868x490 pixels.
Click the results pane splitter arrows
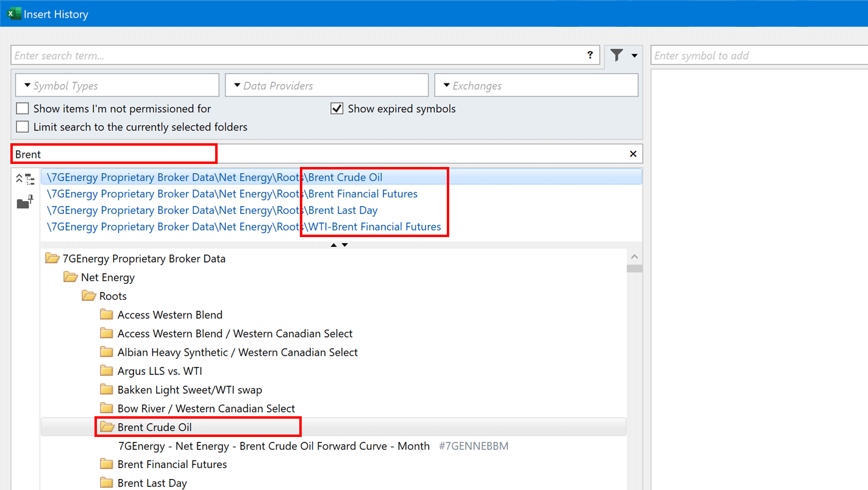[339, 245]
